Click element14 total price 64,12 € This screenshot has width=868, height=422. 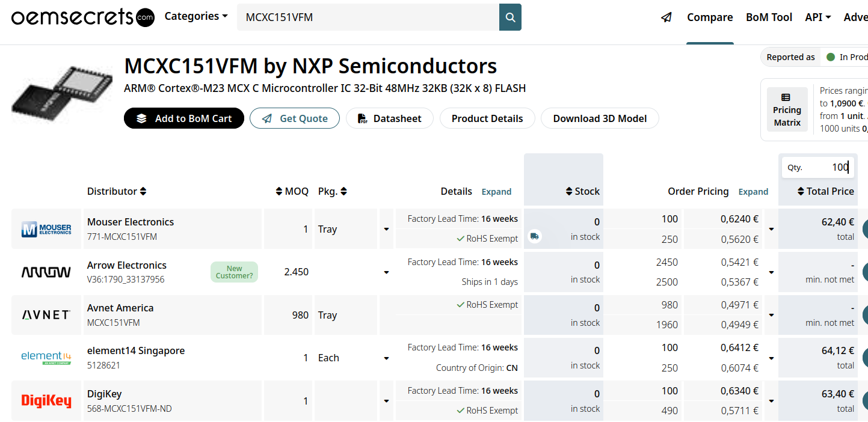click(838, 350)
